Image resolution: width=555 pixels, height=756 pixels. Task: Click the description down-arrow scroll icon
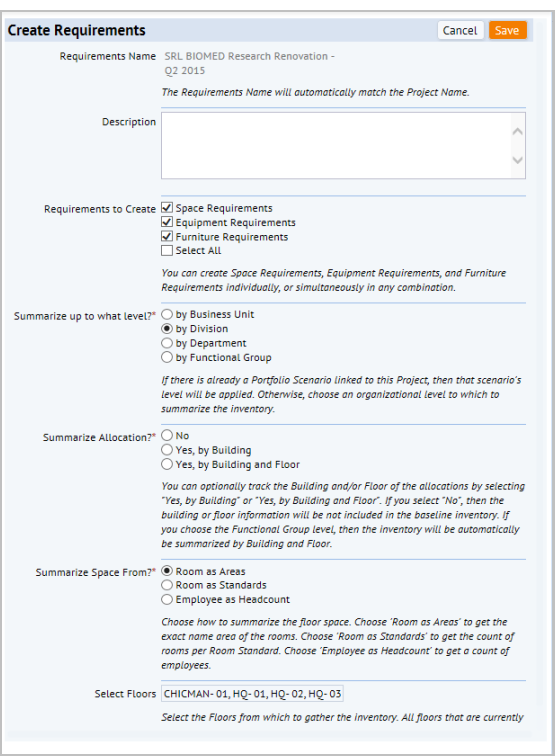pos(517,160)
